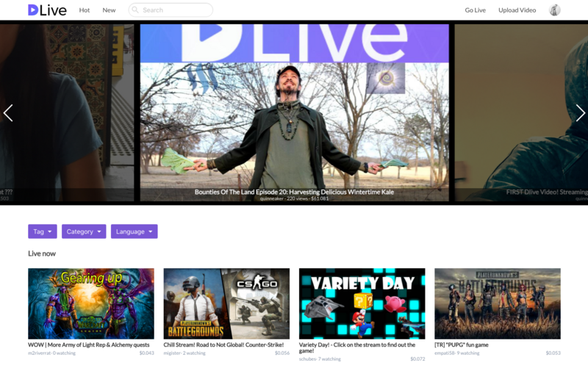Click the quinneaker author line under the featured title
The image size is (588, 382).
pyautogui.click(x=295, y=198)
